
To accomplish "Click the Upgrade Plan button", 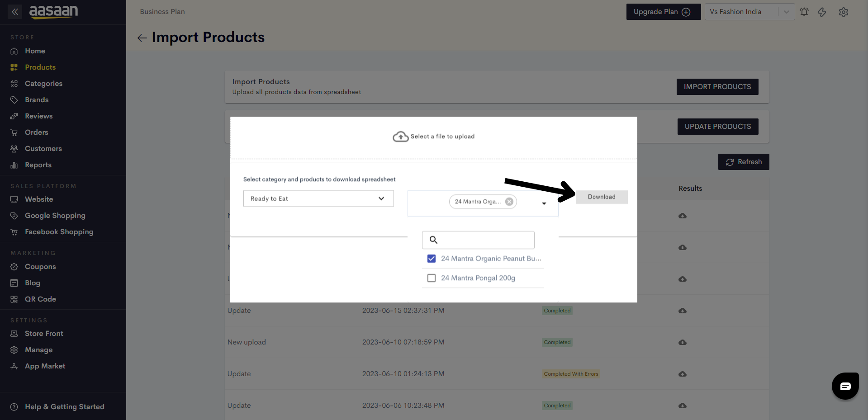I will (x=663, y=12).
